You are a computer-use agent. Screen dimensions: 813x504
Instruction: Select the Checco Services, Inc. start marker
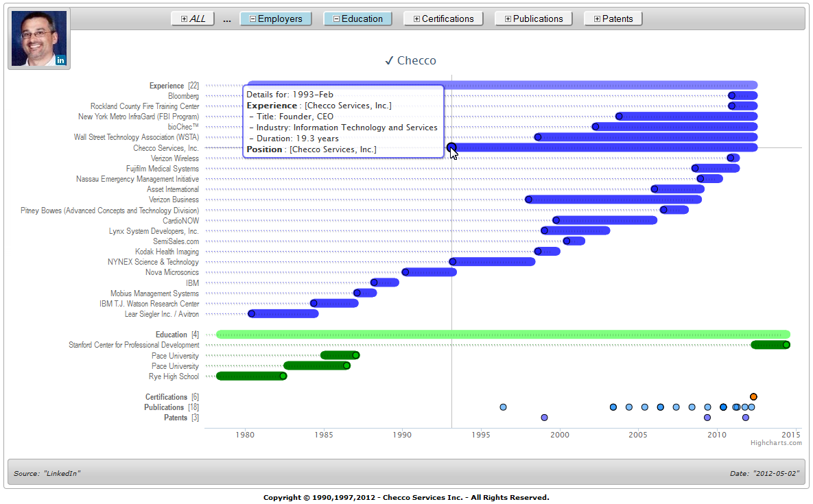pyautogui.click(x=451, y=147)
